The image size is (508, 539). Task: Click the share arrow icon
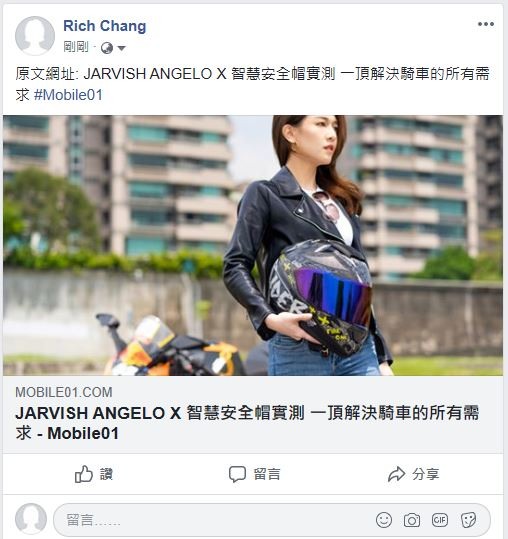click(x=396, y=474)
